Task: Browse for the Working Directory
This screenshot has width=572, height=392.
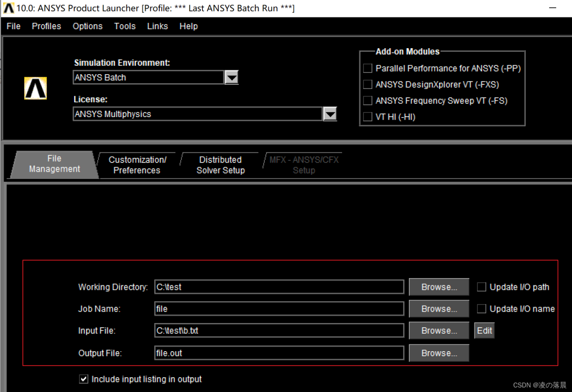Action: [x=439, y=287]
